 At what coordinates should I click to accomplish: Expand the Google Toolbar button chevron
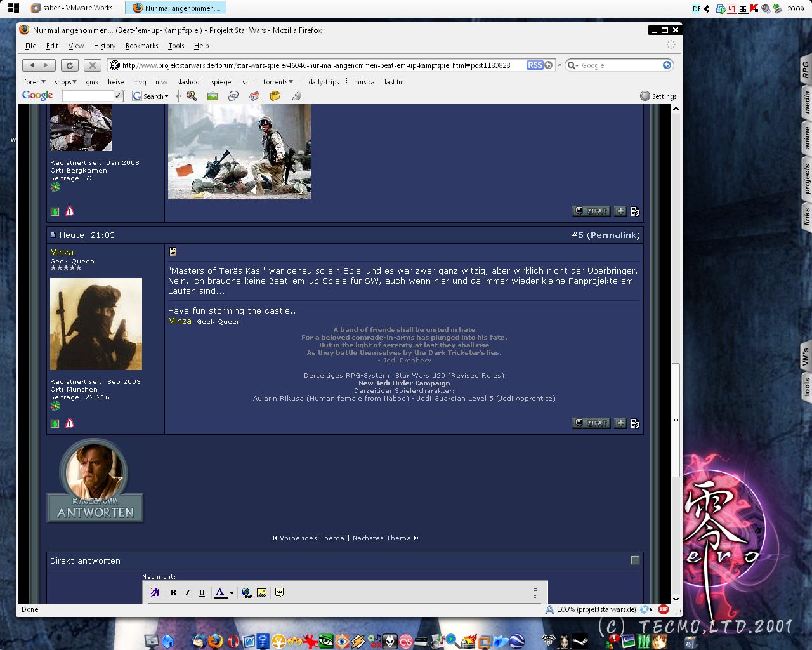[x=178, y=96]
